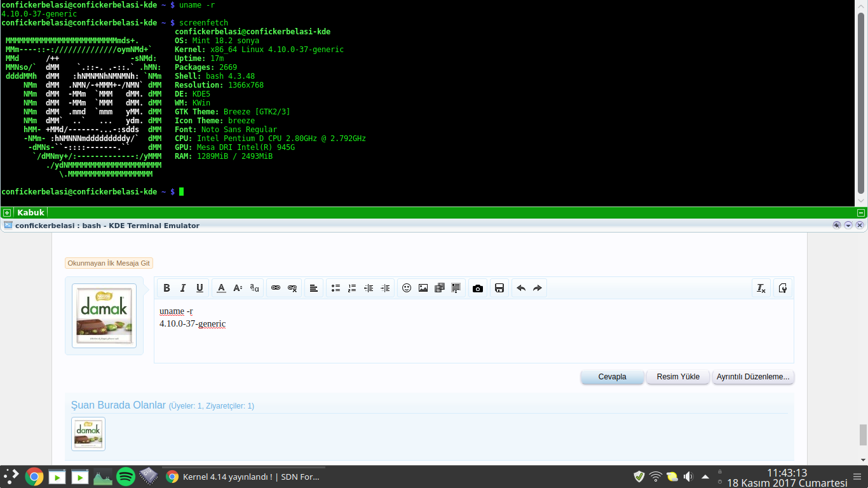
Task: Switch to the Kabuk terminal tab
Action: [31, 212]
